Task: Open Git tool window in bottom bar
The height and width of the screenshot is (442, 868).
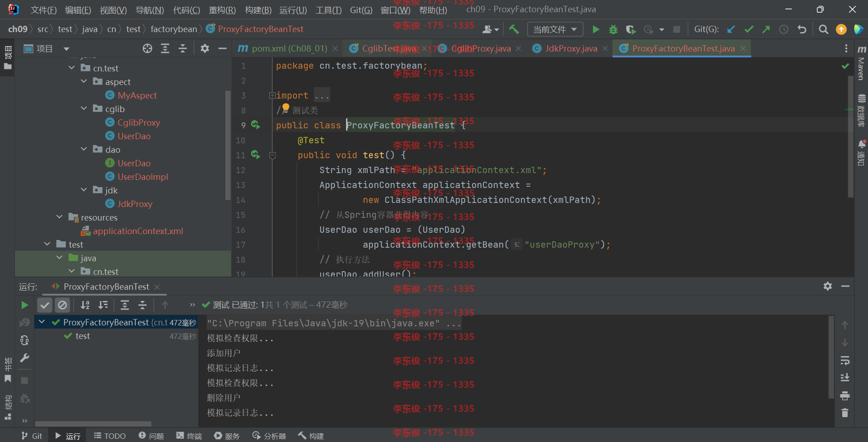Action: (32, 436)
